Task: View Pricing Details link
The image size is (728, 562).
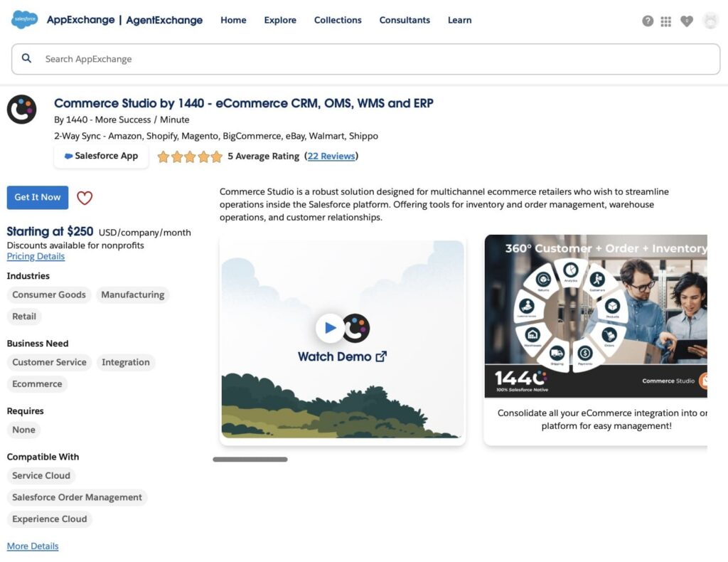Action: point(36,256)
